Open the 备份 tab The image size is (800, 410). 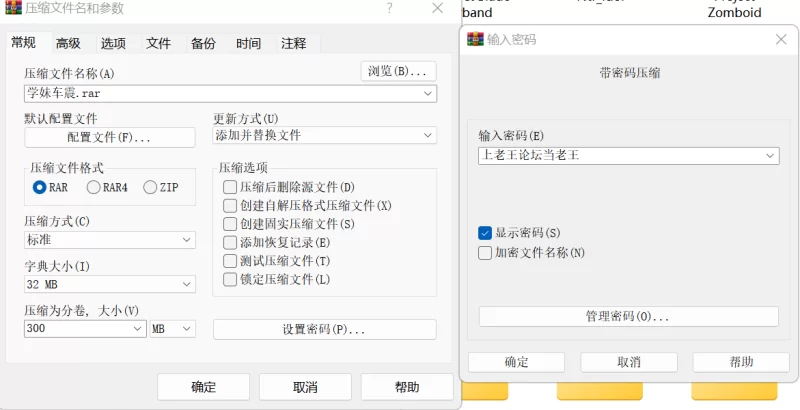click(203, 44)
